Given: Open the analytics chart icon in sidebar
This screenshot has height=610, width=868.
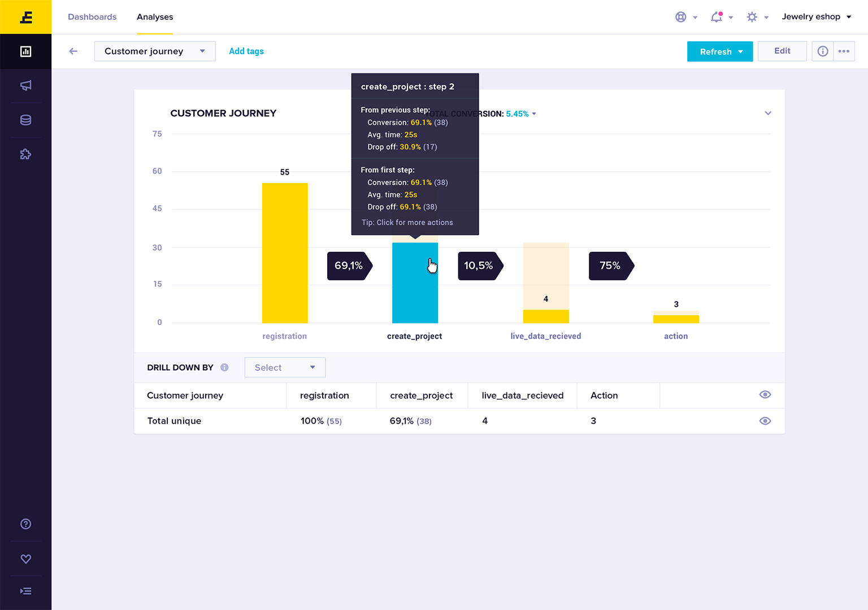Looking at the screenshot, I should click(x=25, y=51).
